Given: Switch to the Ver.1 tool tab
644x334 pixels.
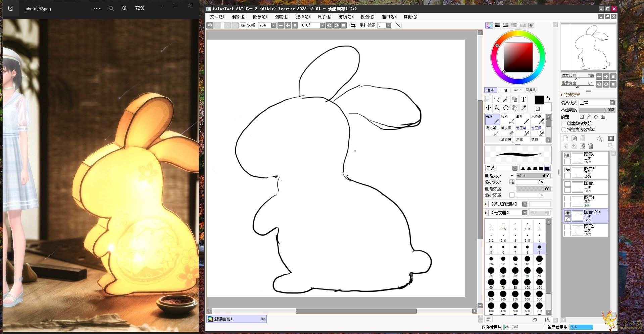Looking at the screenshot, I should point(517,90).
